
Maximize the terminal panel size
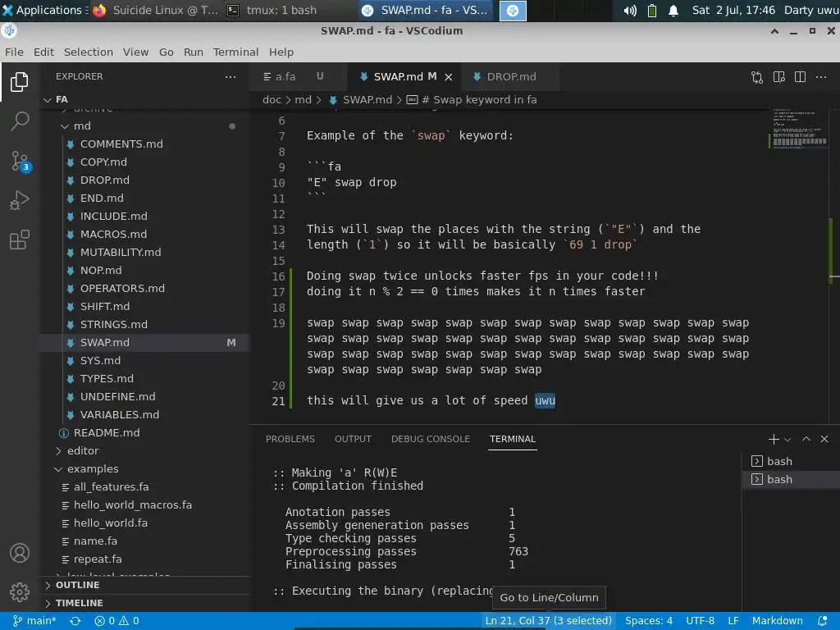[806, 439]
